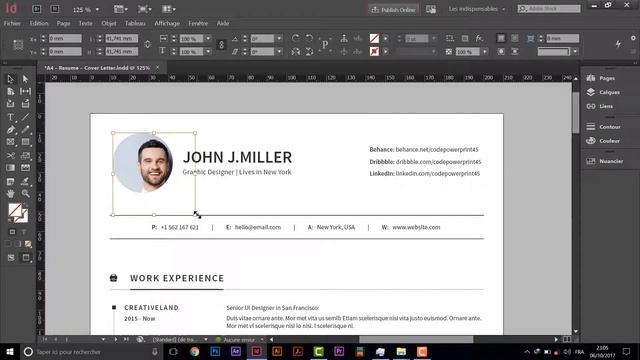This screenshot has width=640, height=360.
Task: Select the Hand tool
Action: [x=11, y=193]
